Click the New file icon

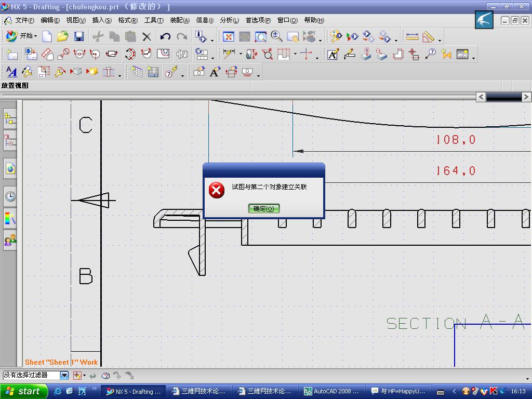click(x=47, y=36)
